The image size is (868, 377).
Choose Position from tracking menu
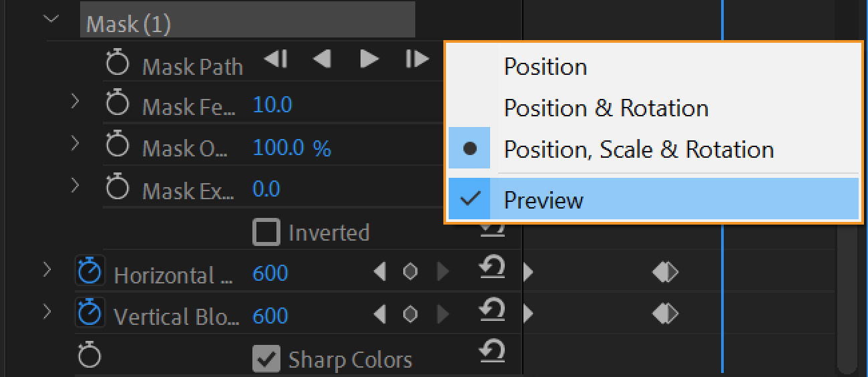pyautogui.click(x=546, y=67)
